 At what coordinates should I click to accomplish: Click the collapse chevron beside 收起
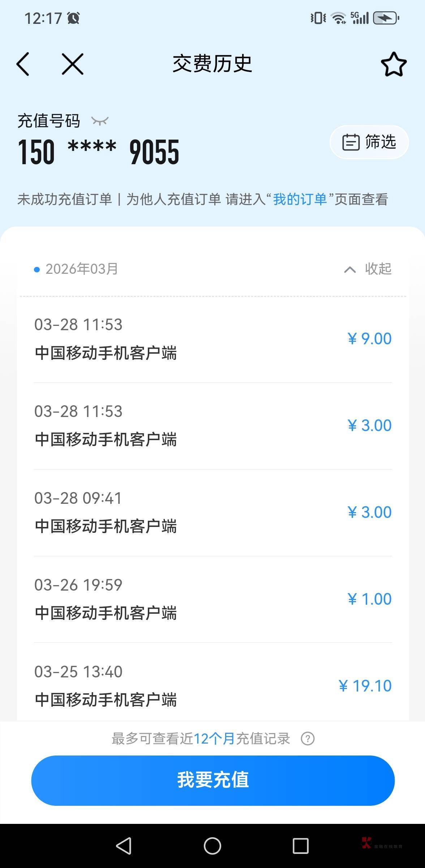tap(349, 269)
